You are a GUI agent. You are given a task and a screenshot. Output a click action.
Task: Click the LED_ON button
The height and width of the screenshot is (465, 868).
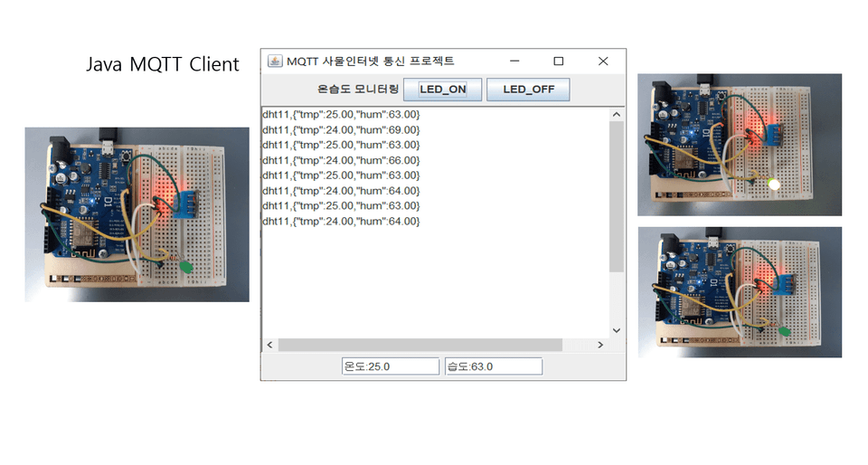tap(442, 90)
